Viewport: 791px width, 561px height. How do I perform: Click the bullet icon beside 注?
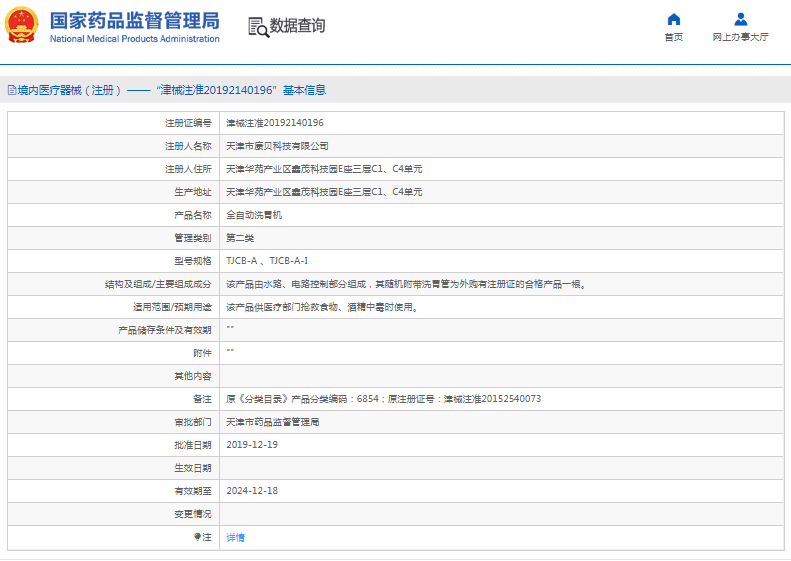(x=197, y=537)
